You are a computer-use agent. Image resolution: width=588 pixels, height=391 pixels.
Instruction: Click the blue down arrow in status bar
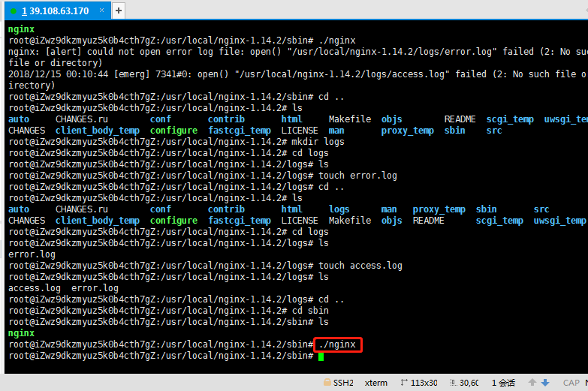545,383
